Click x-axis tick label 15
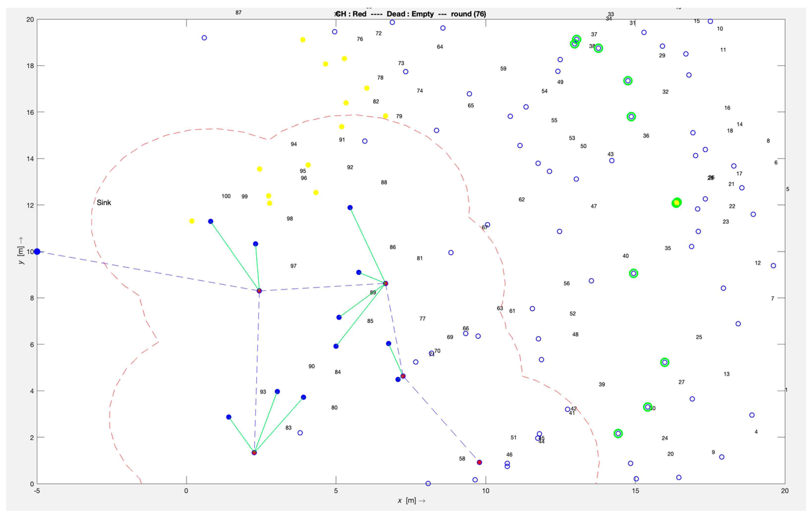812x517 pixels. [x=635, y=491]
